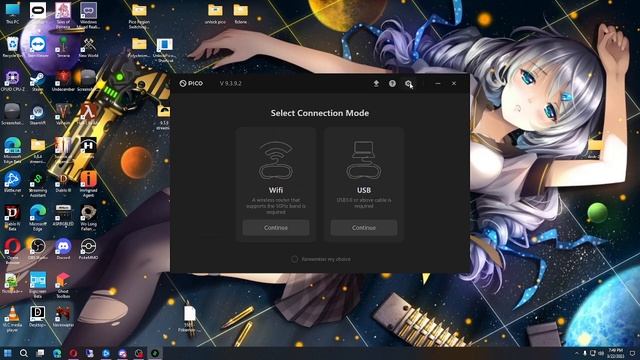The height and width of the screenshot is (360, 640).
Task: Select the Windows Mixed Reality desktop icon
Action: click(x=88, y=16)
